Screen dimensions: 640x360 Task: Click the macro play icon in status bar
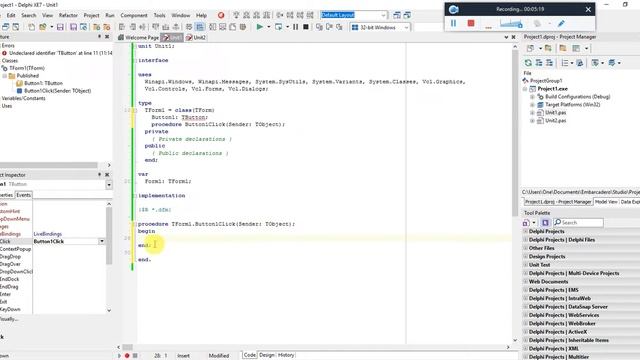[119, 356]
